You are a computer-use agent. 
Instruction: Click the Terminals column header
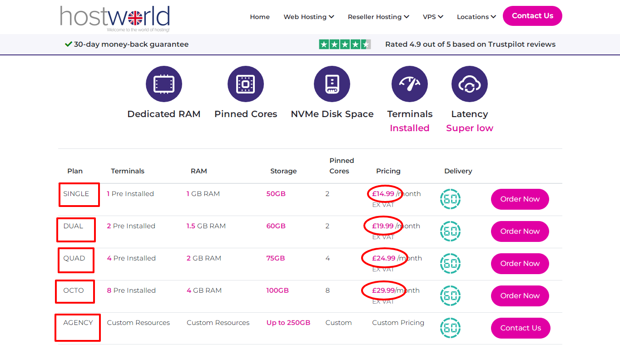pyautogui.click(x=128, y=171)
